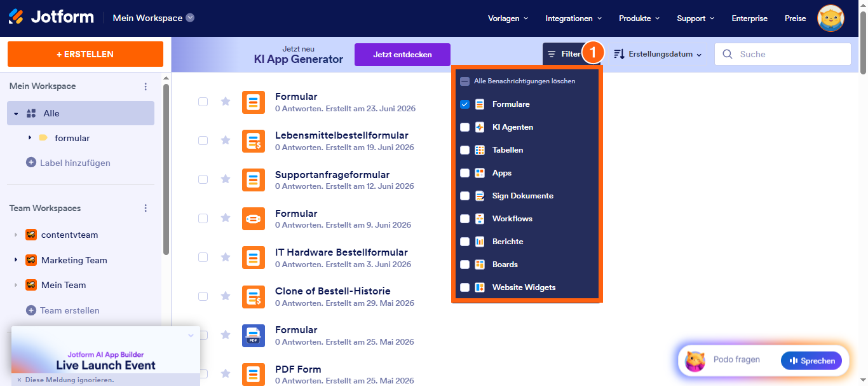This screenshot has width=868, height=386.
Task: Enable the Website Widgets filter checkbox
Action: tap(465, 287)
